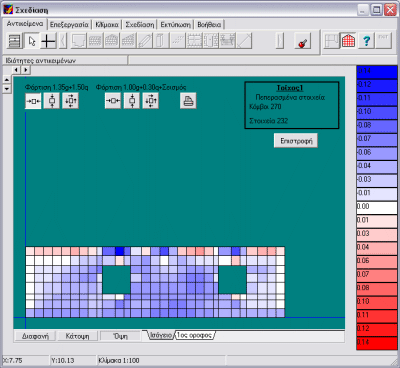Select the crosshair tool in toolbar
Screen dimensions: 400x368
pos(49,41)
